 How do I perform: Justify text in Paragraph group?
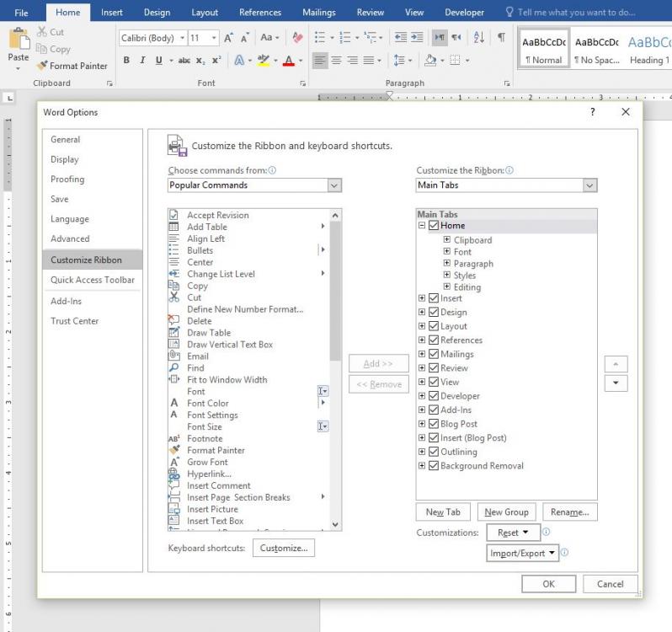pos(369,61)
